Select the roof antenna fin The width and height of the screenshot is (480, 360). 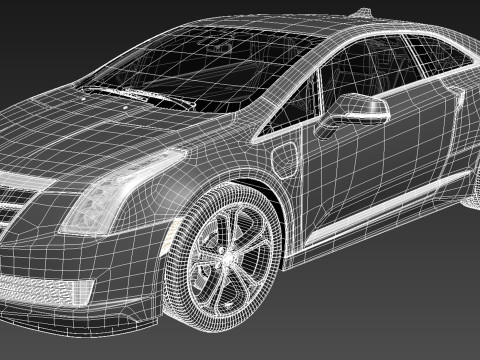pos(362,13)
